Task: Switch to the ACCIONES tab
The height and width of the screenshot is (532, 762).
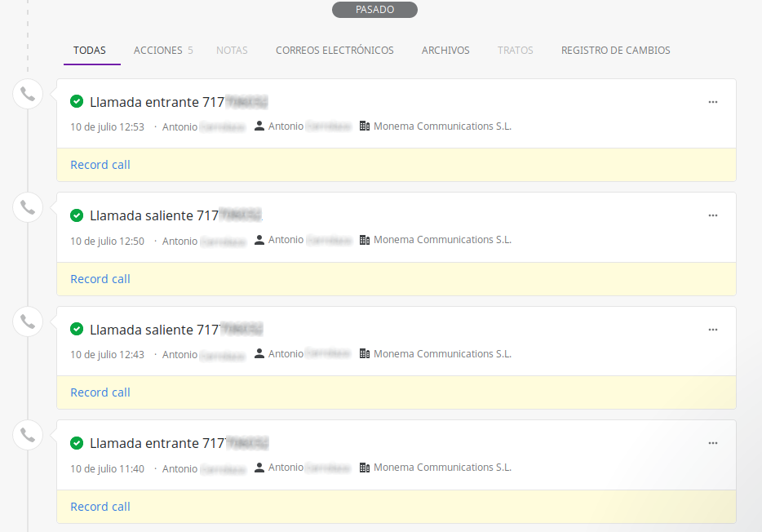Action: click(x=157, y=50)
